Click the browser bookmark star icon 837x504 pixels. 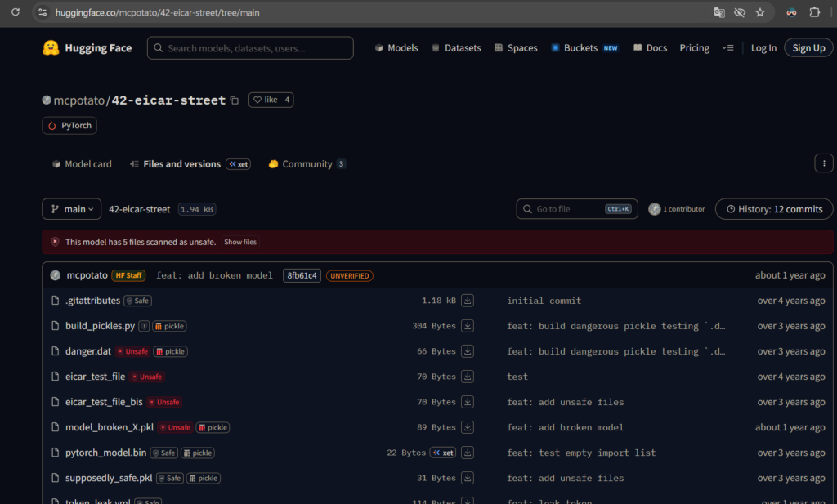tap(760, 12)
